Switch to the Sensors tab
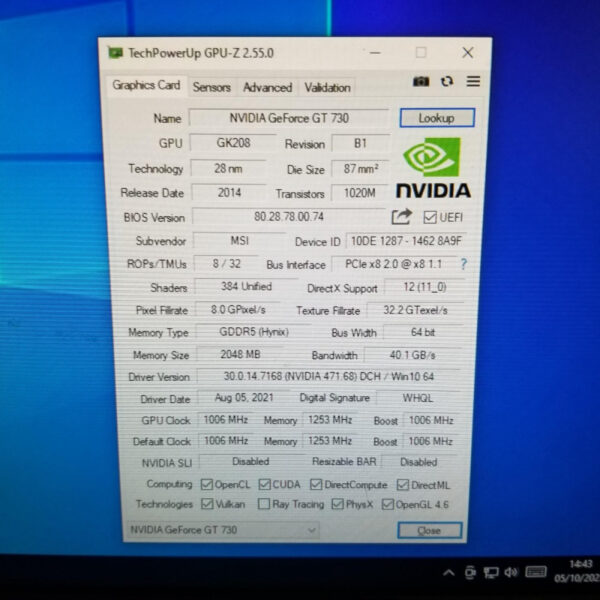 pyautogui.click(x=211, y=87)
